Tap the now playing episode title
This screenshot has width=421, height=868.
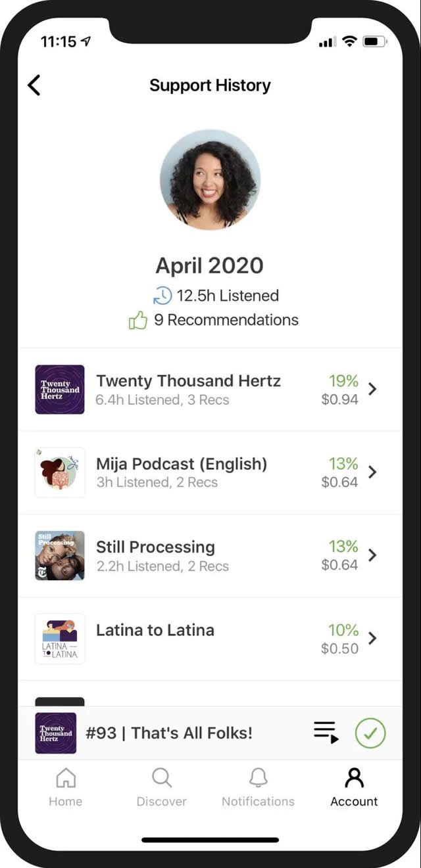pyautogui.click(x=169, y=733)
